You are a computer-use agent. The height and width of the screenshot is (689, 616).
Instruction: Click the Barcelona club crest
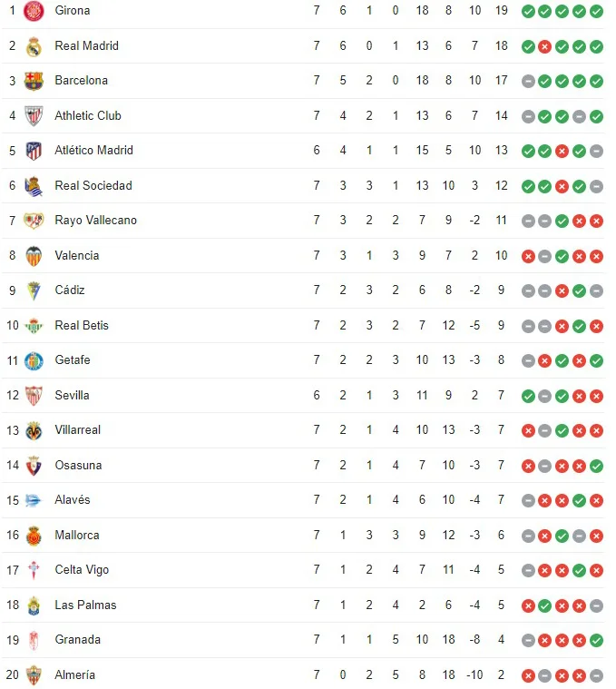coord(34,82)
